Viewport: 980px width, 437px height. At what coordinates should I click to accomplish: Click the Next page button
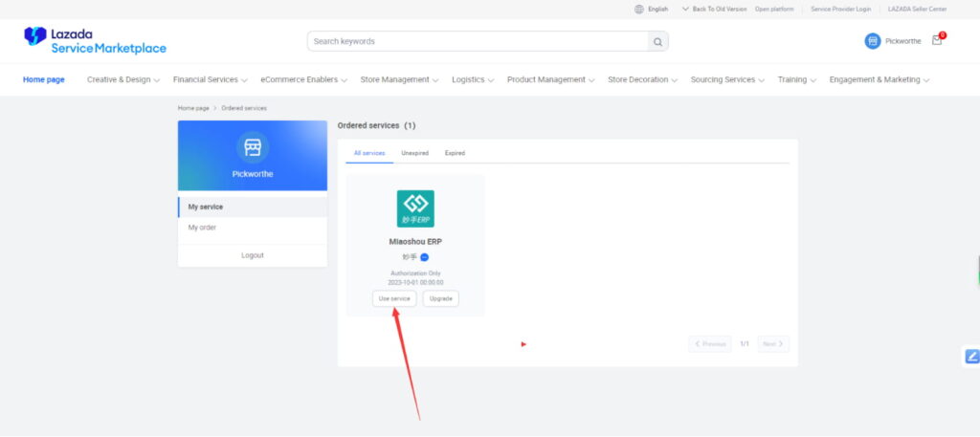tap(773, 344)
